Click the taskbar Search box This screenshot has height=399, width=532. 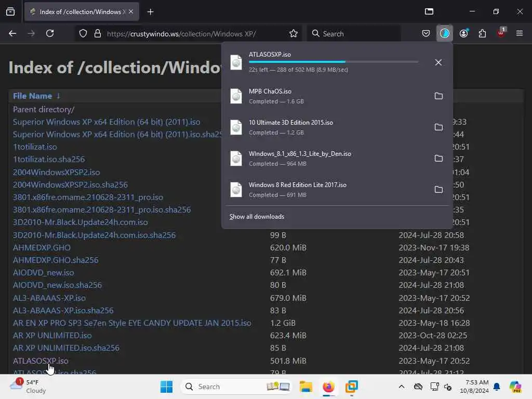click(236, 387)
